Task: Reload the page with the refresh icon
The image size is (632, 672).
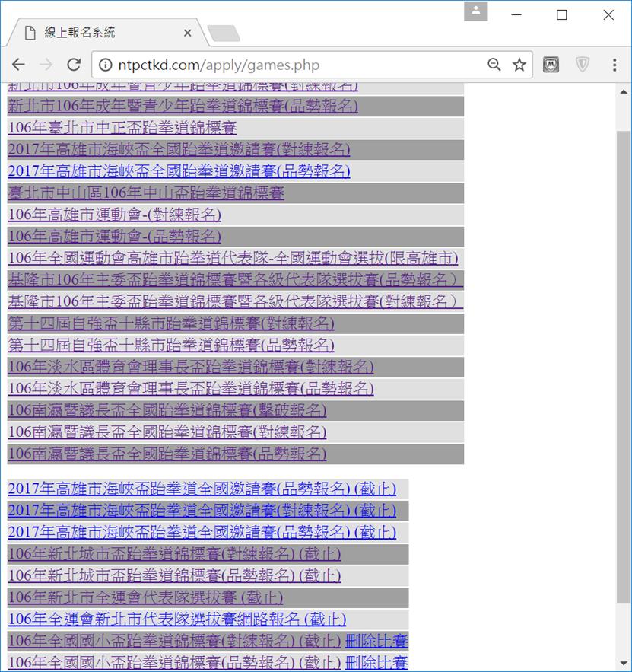Action: pos(74,65)
